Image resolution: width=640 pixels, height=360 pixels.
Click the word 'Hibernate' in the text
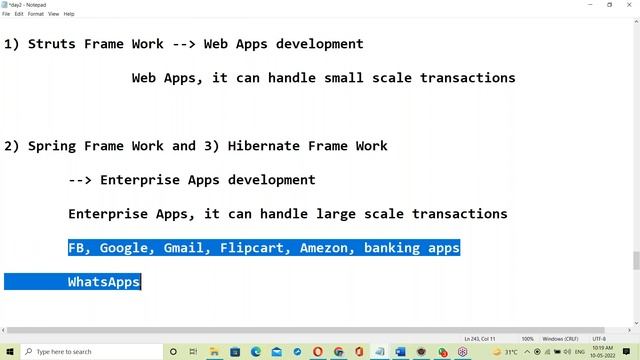pyautogui.click(x=264, y=146)
